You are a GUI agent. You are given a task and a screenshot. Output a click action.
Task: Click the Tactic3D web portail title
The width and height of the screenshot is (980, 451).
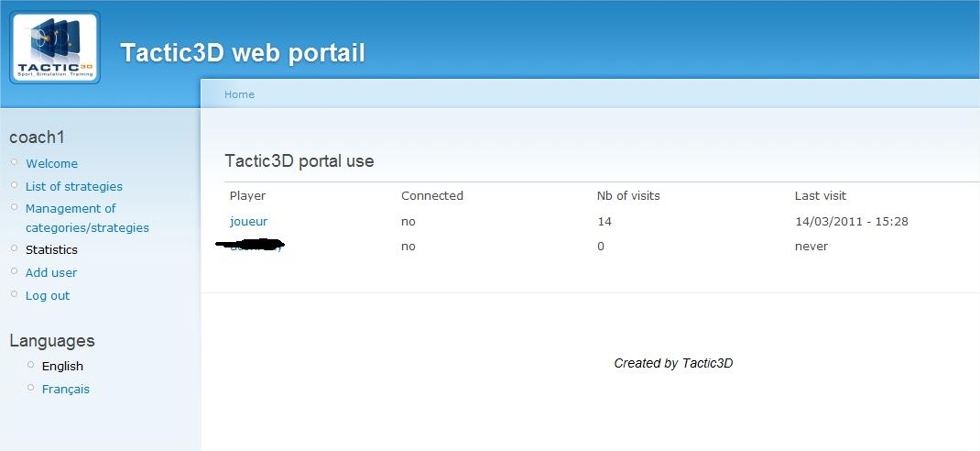(243, 53)
